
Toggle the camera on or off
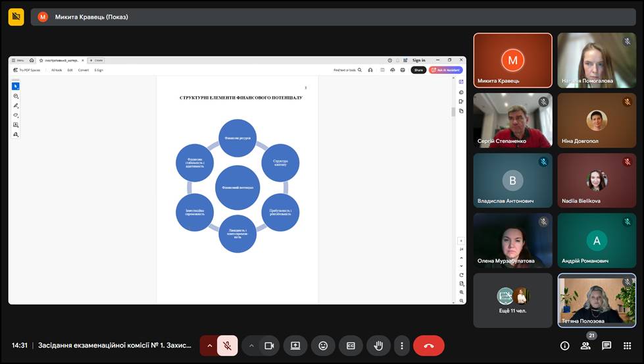click(x=268, y=346)
